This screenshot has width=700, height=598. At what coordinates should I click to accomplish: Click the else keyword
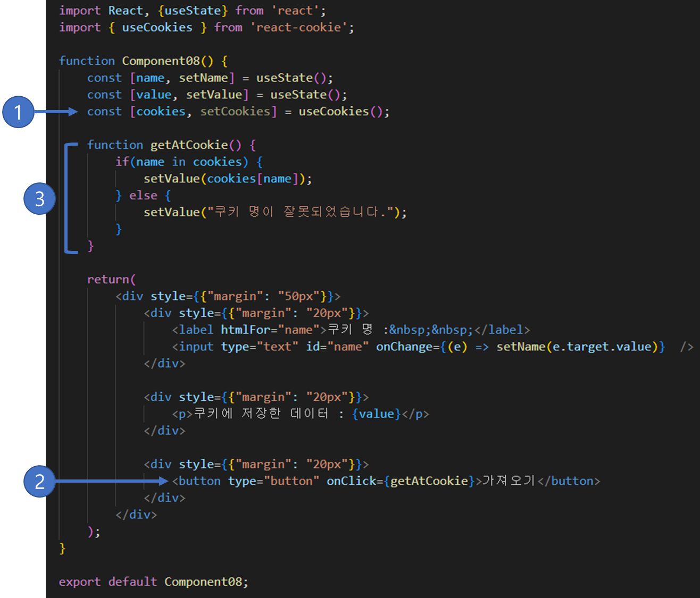143,196
